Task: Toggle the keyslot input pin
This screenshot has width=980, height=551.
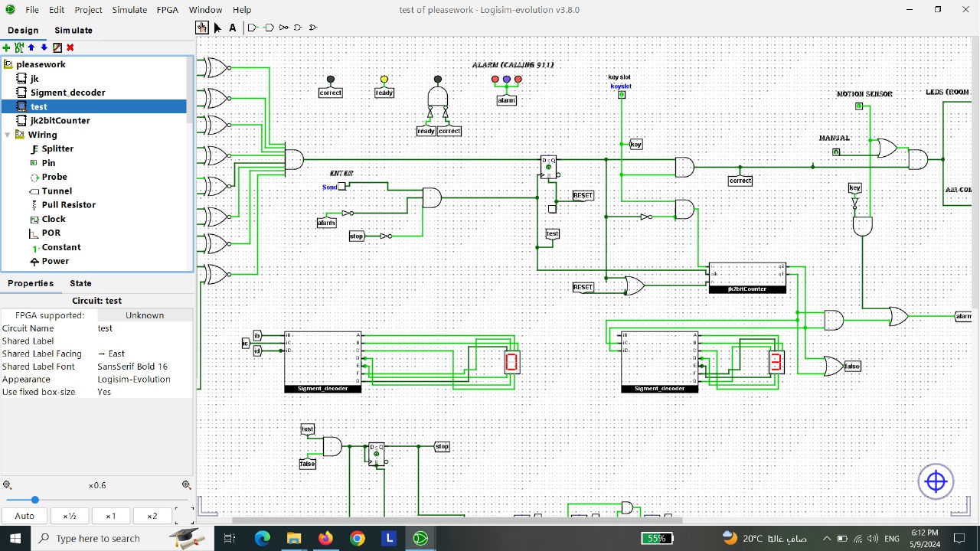Action: click(622, 95)
